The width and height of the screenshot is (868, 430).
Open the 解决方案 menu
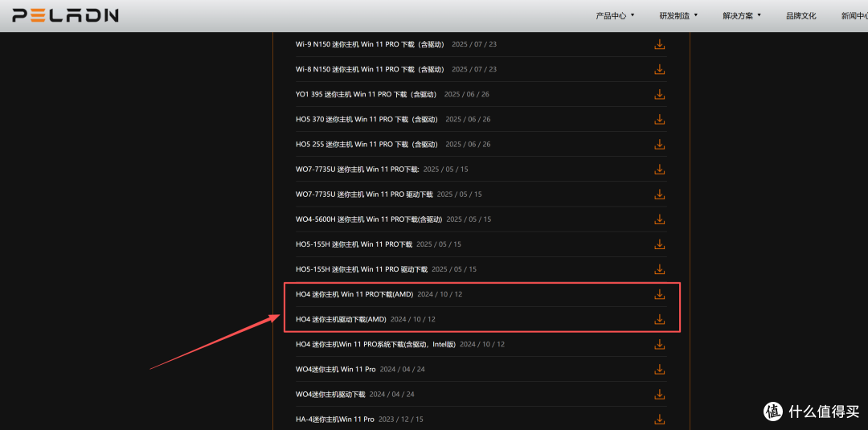(742, 15)
